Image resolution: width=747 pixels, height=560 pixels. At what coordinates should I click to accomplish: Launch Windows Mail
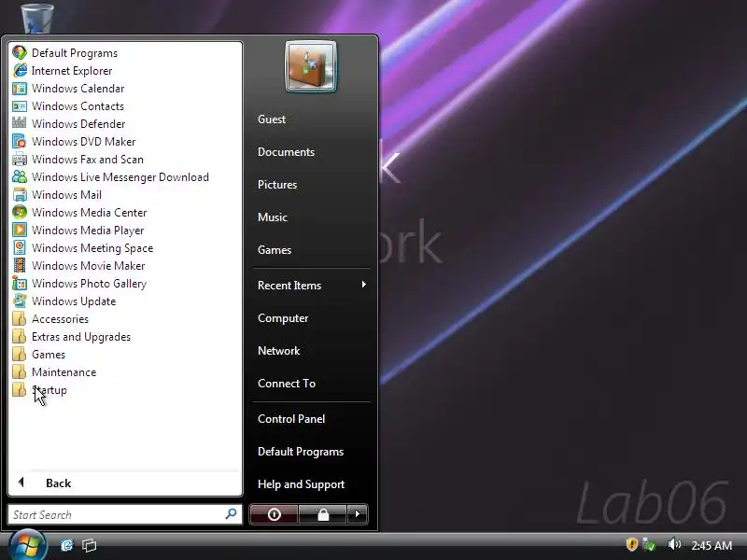(57, 194)
